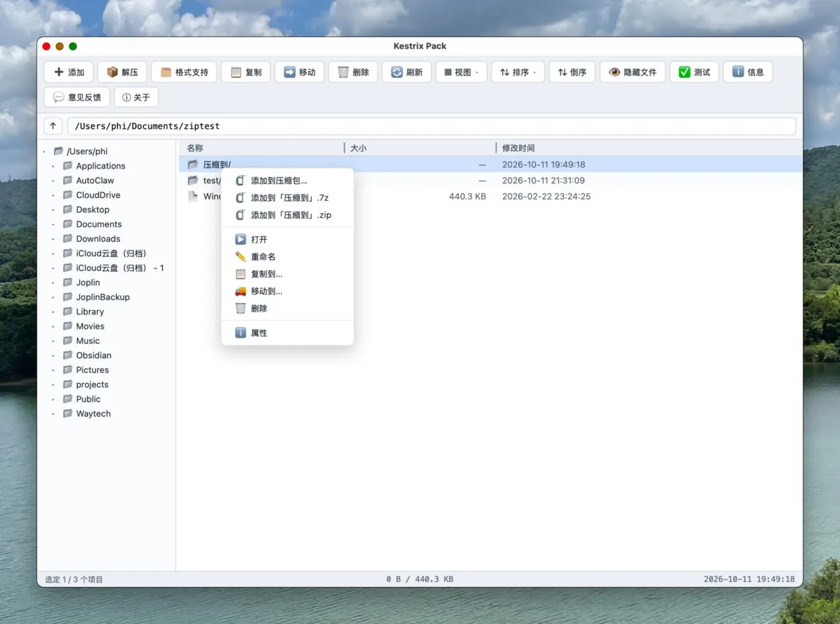This screenshot has width=840, height=624.
Task: Refresh the list with 刷新
Action: [407, 72]
